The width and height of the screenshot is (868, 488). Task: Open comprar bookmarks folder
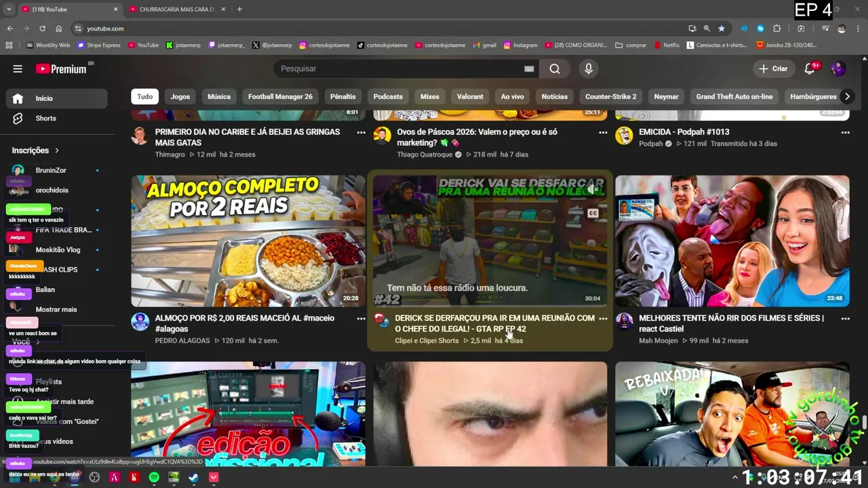[631, 45]
